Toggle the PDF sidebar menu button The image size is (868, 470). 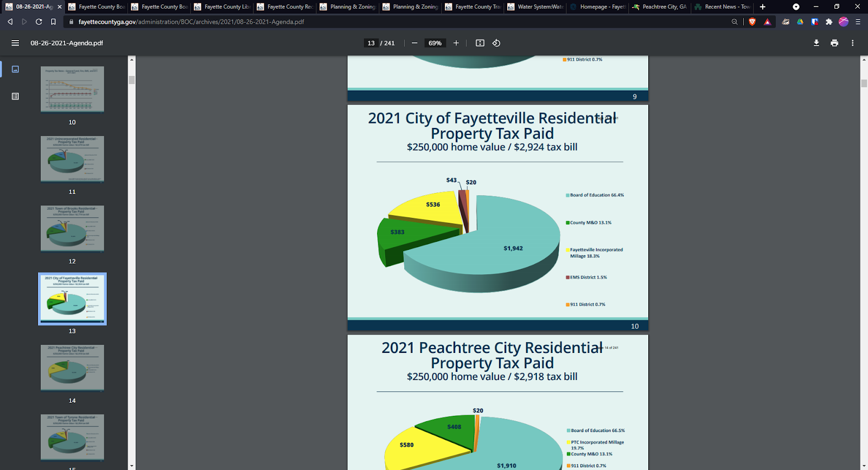(15, 43)
